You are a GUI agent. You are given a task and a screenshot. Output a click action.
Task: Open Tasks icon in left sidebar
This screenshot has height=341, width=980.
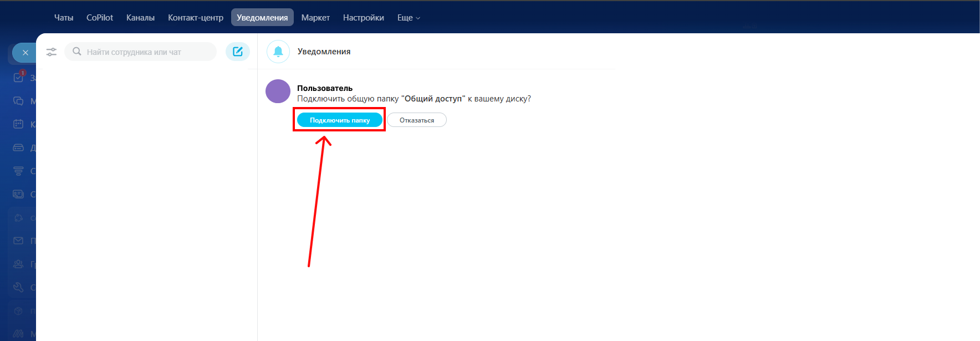click(x=18, y=78)
